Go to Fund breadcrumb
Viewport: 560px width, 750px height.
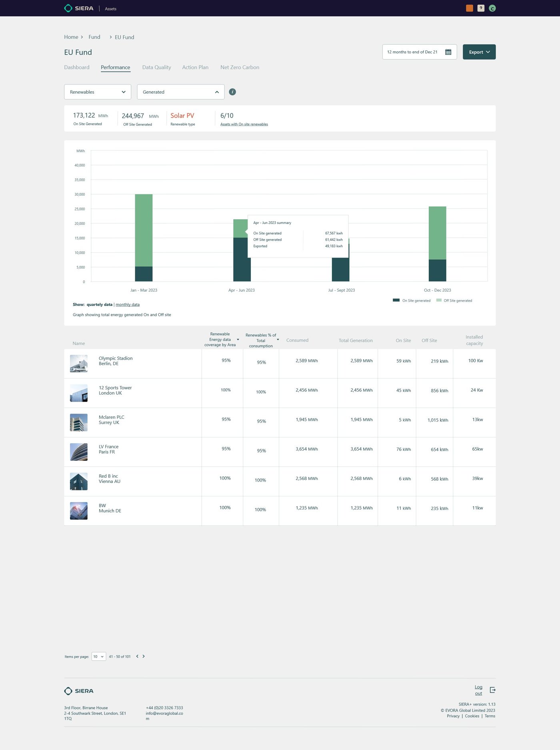click(x=94, y=37)
